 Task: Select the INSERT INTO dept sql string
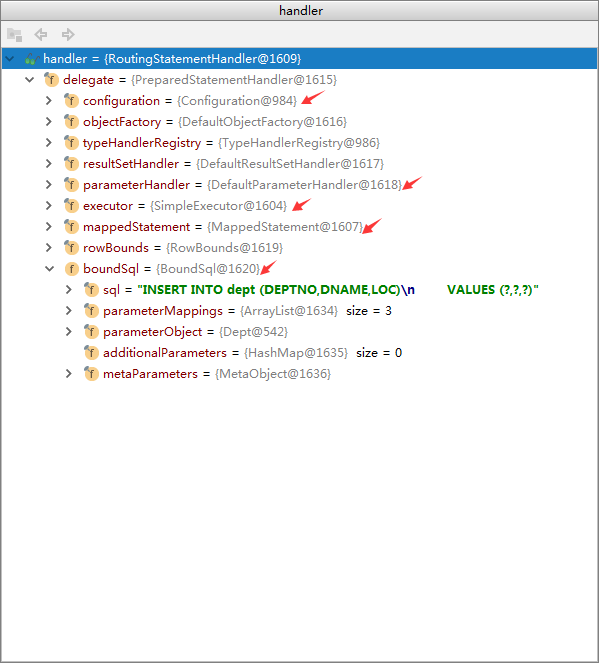tap(338, 290)
